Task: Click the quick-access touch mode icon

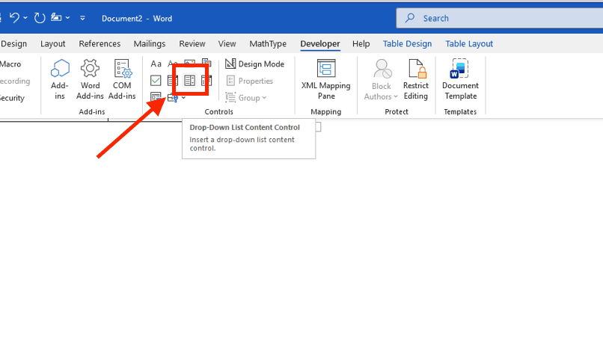Action: pyautogui.click(x=56, y=17)
